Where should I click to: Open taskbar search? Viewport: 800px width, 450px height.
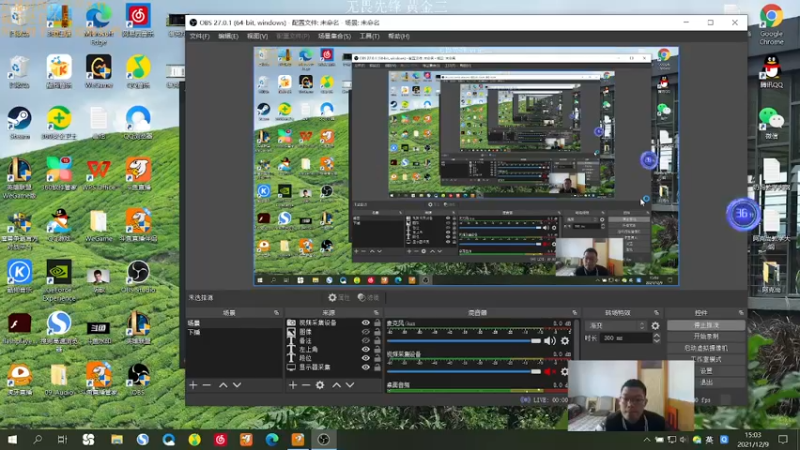point(37,439)
